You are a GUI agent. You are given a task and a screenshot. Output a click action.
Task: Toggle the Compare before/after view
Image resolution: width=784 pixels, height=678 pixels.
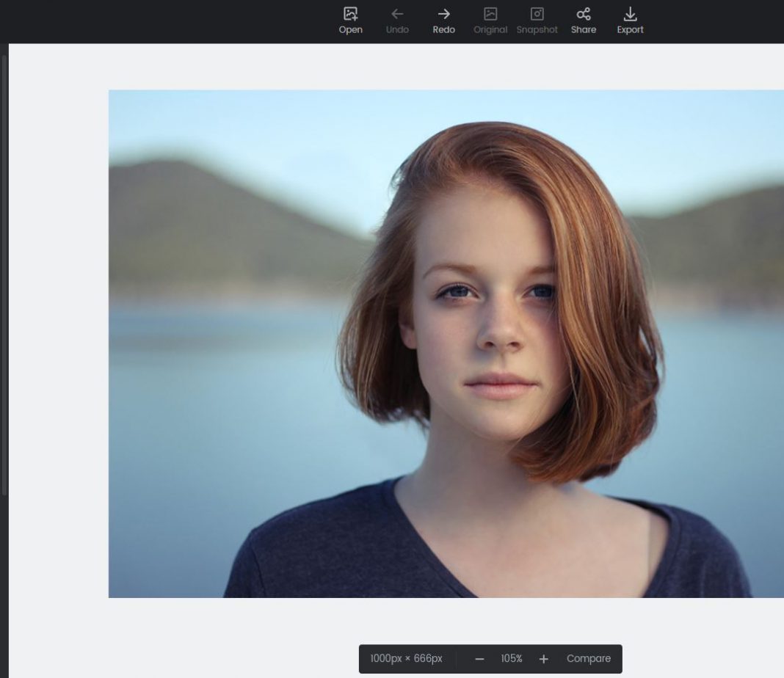[x=588, y=659]
